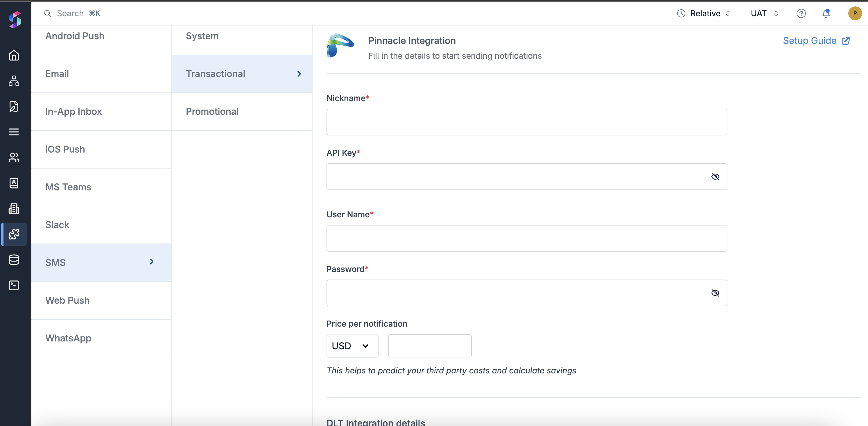Select the WhatsApp channel
This screenshot has height=426, width=868.
(x=101, y=338)
